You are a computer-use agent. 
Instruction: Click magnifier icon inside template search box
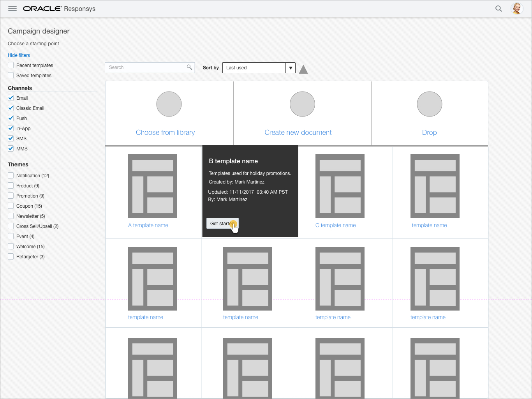[x=189, y=67]
